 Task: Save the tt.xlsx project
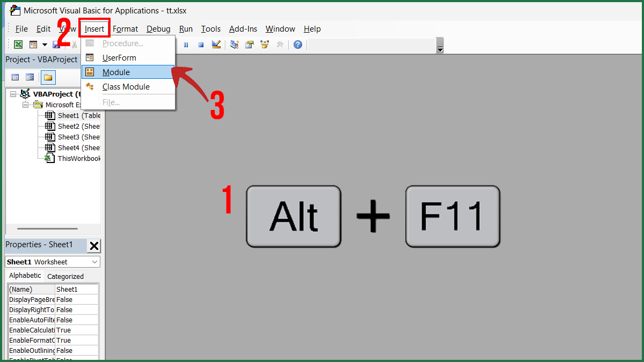pyautogui.click(x=56, y=44)
